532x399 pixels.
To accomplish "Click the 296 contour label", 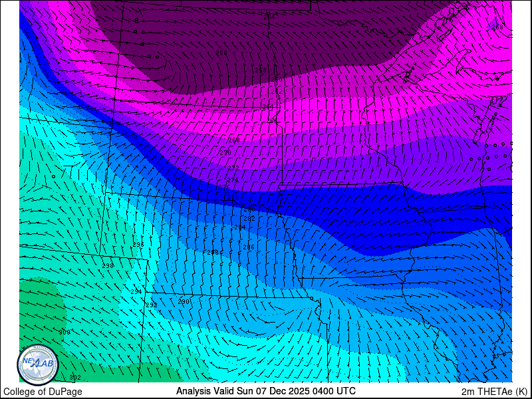I will (x=138, y=244).
